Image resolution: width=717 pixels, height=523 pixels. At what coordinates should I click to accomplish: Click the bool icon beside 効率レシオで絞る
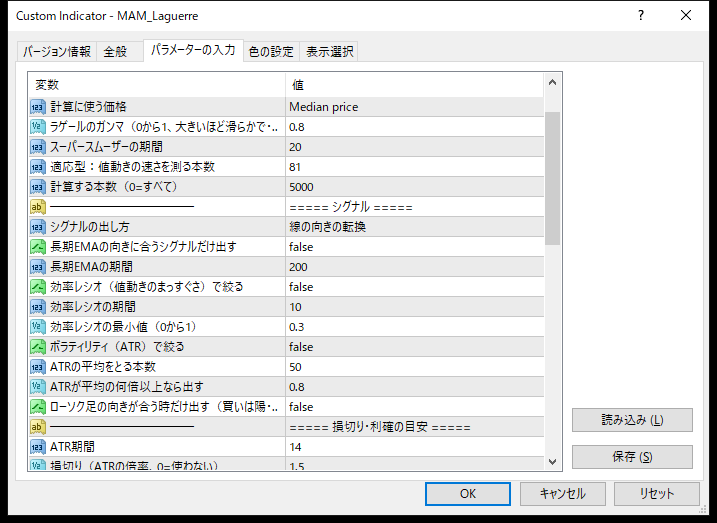click(x=38, y=287)
